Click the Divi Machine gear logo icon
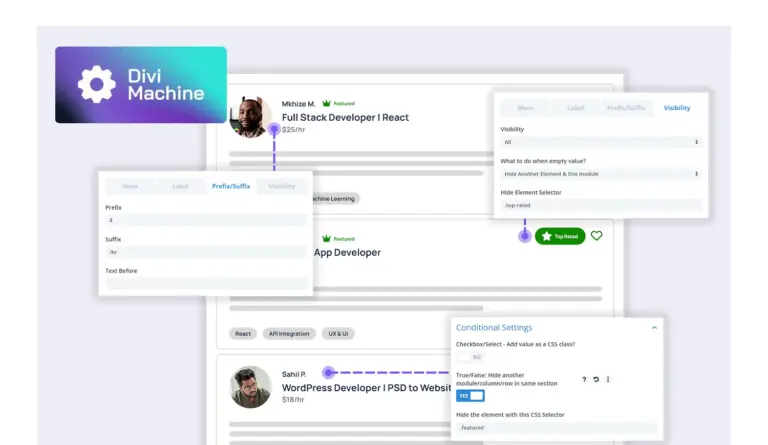Viewport: 768px width, 445px height. tap(96, 84)
